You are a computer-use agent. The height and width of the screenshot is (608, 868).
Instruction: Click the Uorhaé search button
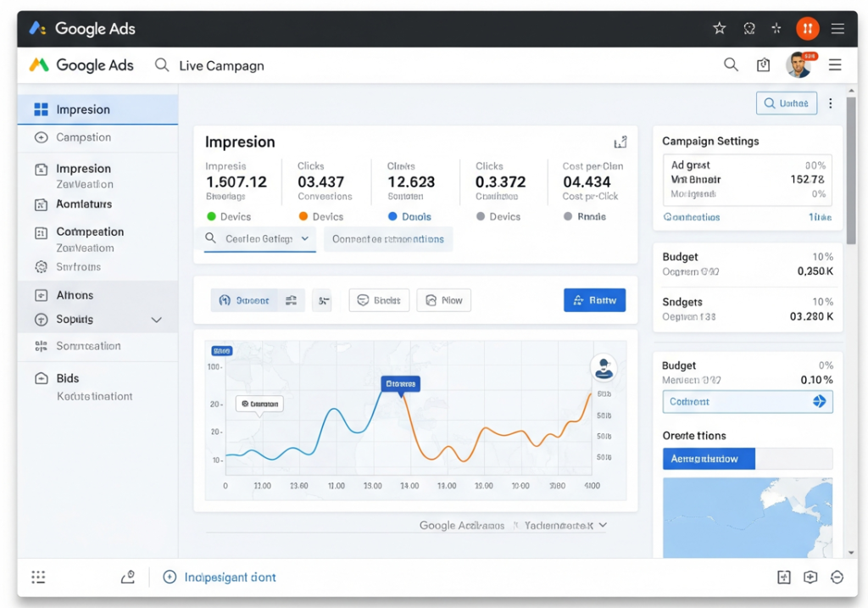(x=786, y=103)
